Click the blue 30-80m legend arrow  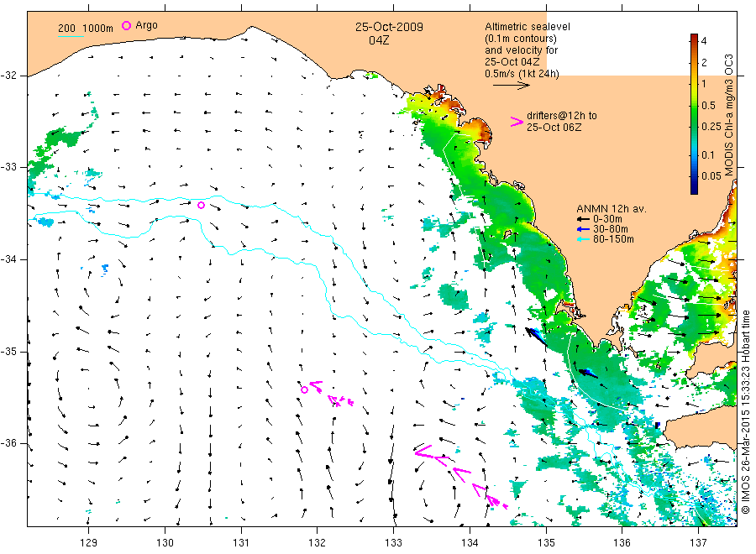click(x=584, y=229)
